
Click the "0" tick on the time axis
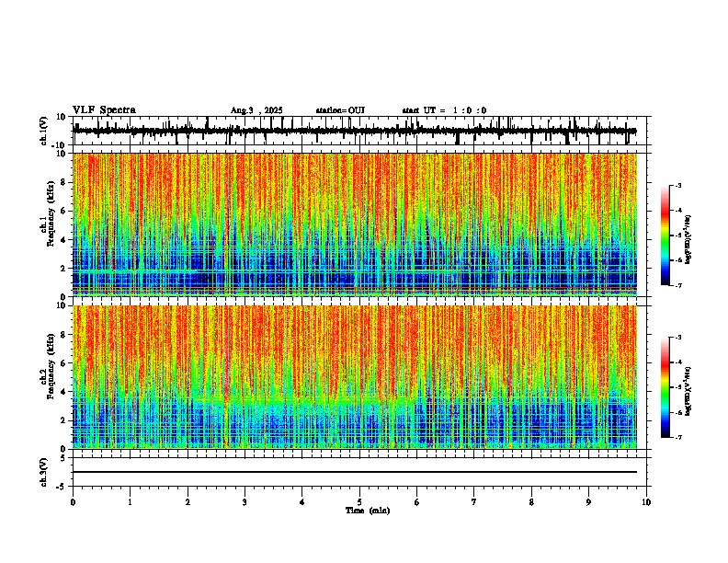[73, 502]
